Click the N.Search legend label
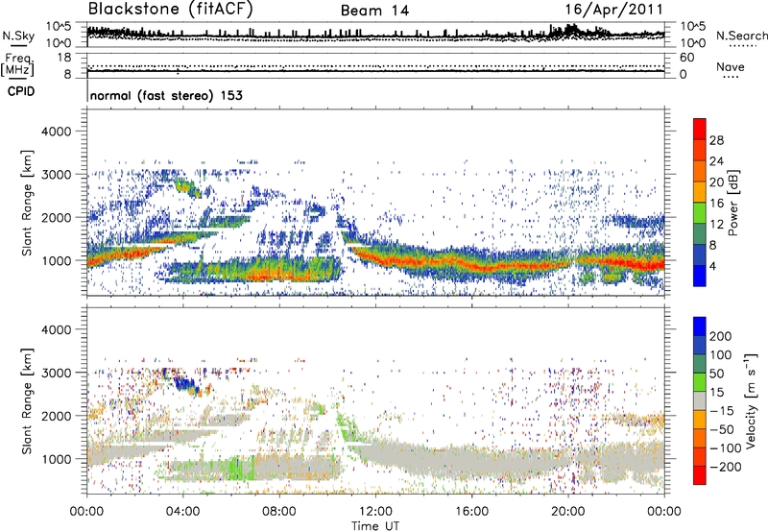The width and height of the screenshot is (768, 532). [x=741, y=36]
